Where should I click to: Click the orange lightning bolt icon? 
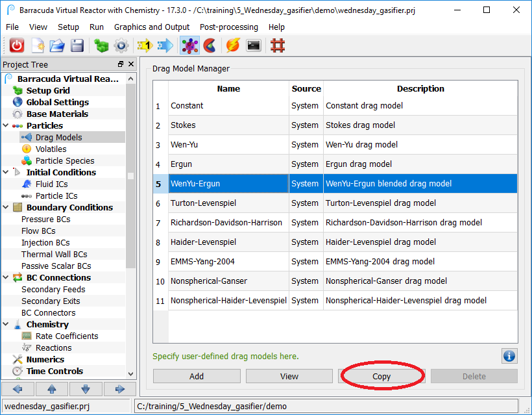233,45
